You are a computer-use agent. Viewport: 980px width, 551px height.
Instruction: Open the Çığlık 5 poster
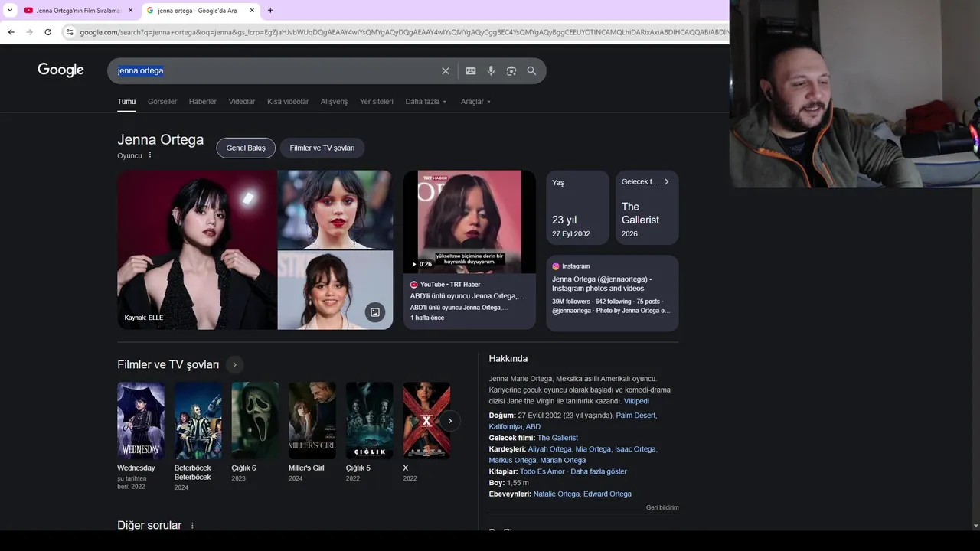tap(369, 421)
